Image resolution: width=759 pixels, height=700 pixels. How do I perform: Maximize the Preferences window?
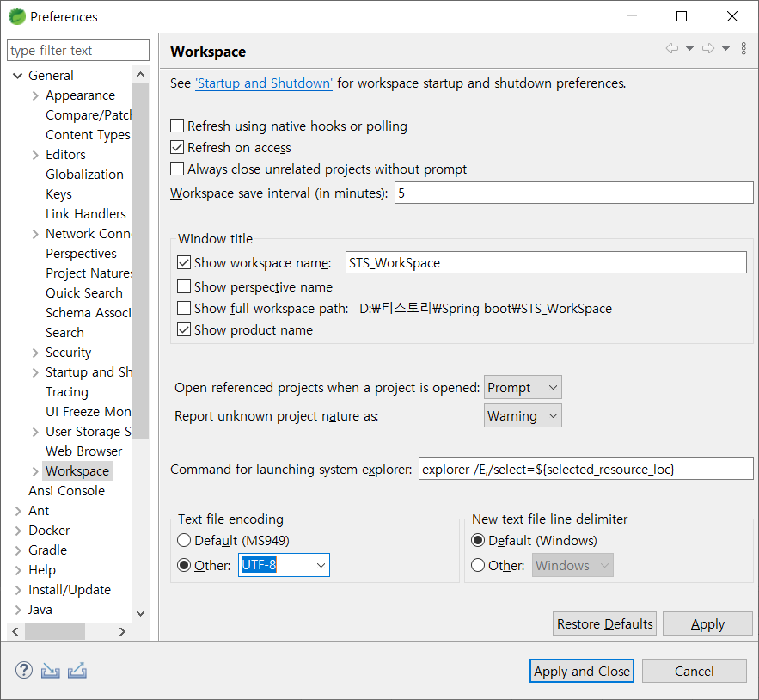[682, 16]
